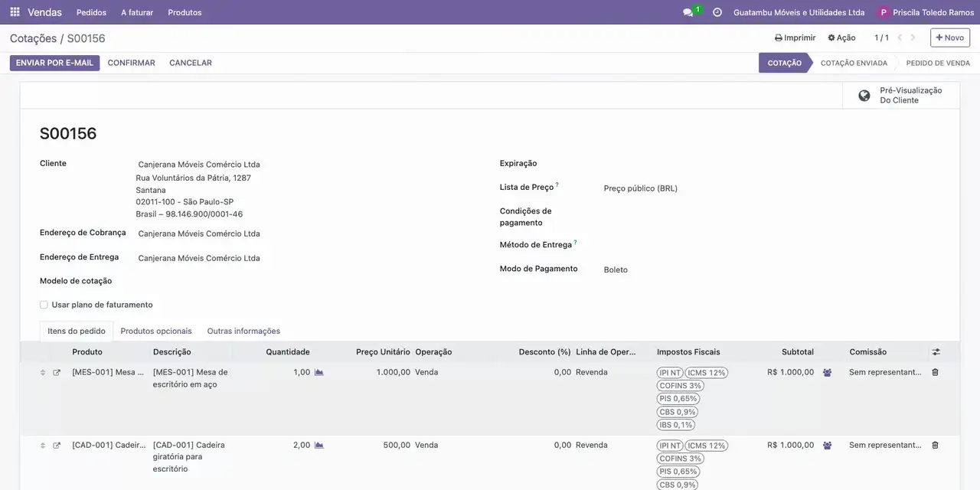Screen dimensions: 980x490
Task: Enable the Usar plano de faturamento checkbox
Action: coord(44,305)
